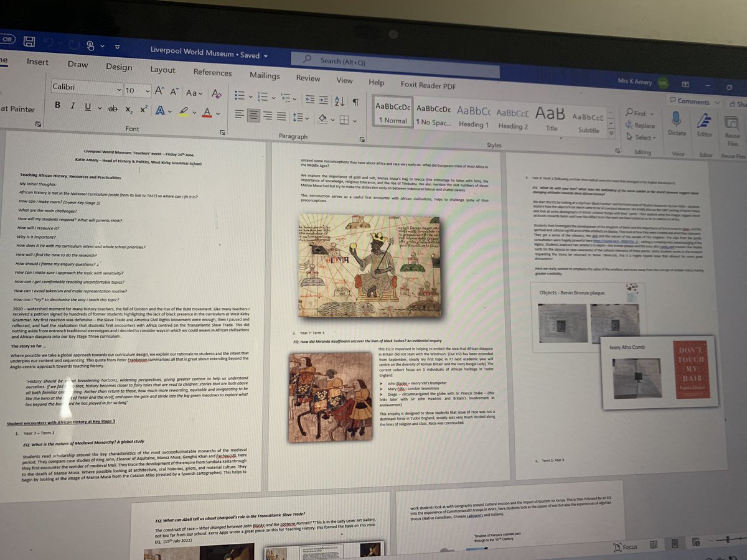
Task: Click the Replace button
Action: [639, 125]
